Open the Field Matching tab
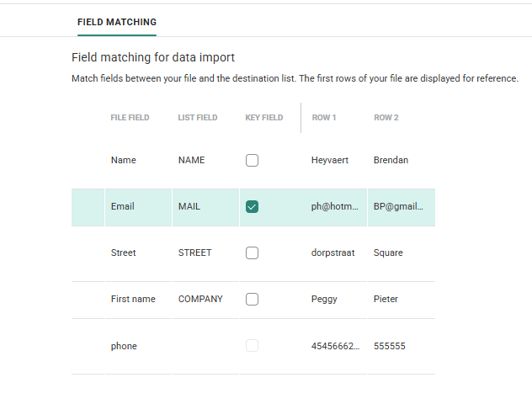 pyautogui.click(x=117, y=22)
